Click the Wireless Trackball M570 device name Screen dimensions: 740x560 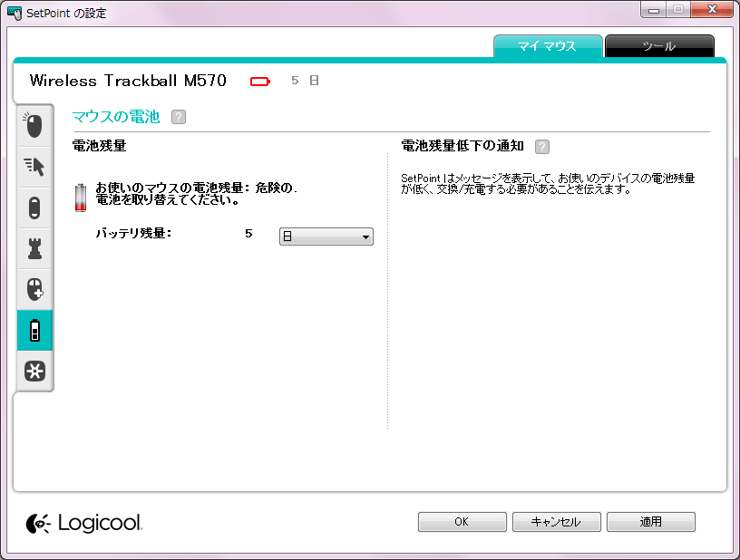tap(128, 81)
